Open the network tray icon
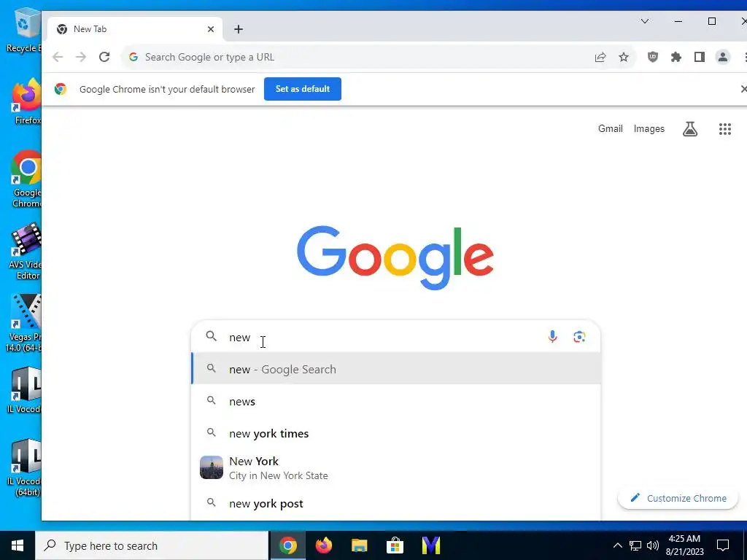 [x=635, y=545]
